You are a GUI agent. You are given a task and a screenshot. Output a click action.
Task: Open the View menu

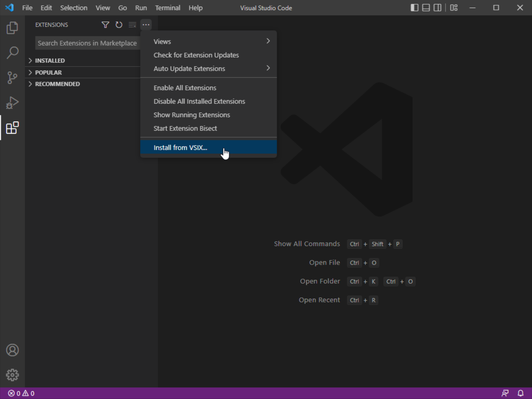(103, 8)
